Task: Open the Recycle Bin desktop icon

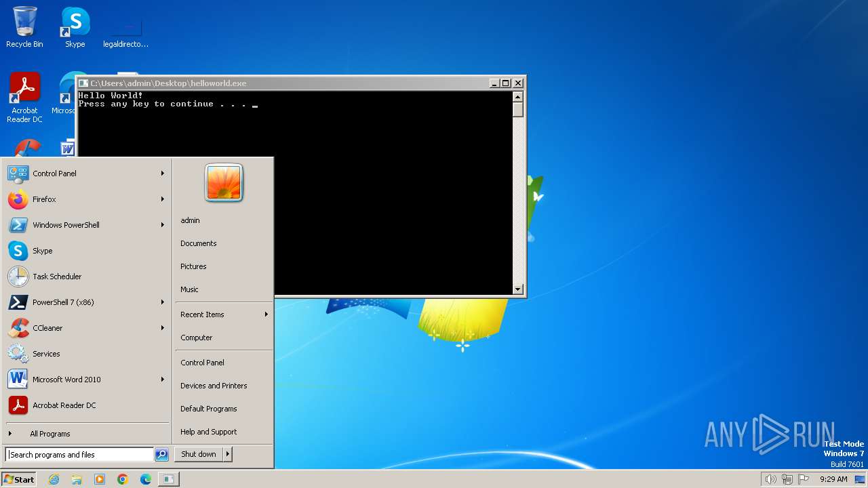Action: [24, 27]
